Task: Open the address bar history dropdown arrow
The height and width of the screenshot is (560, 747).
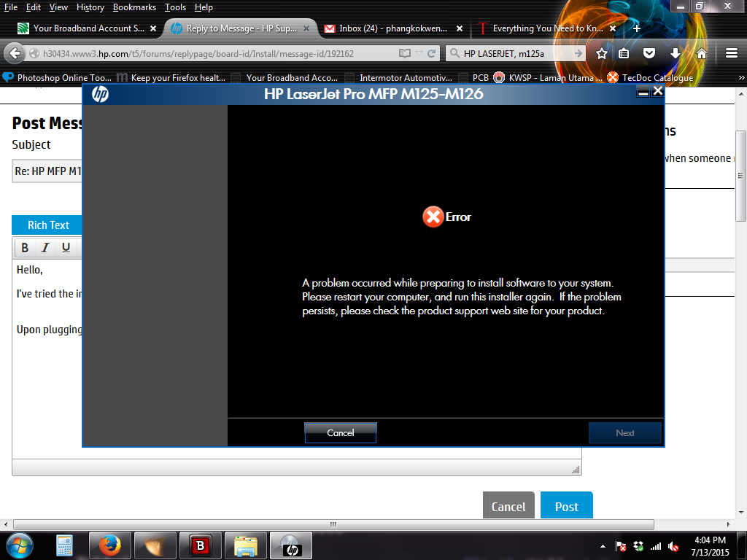Action: [x=419, y=54]
